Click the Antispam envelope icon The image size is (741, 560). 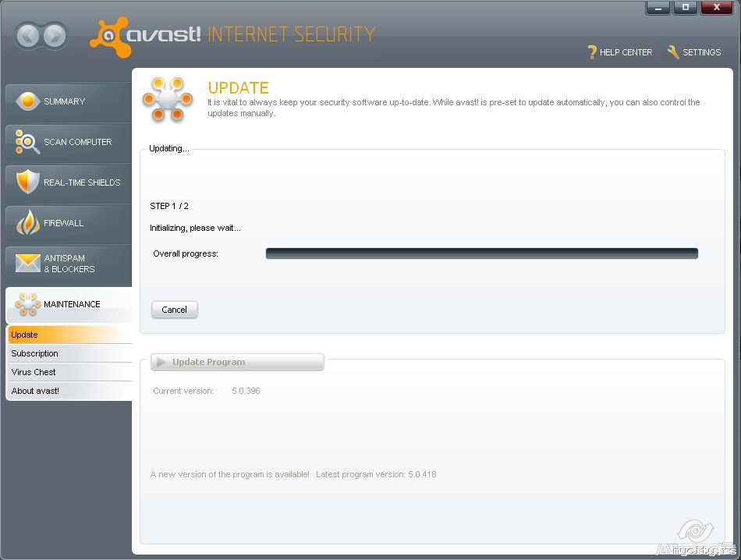pyautogui.click(x=28, y=263)
